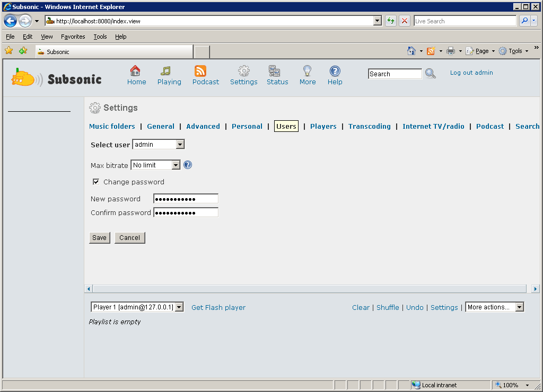
Task: Open the Podcast RSS icon
Action: point(200,71)
